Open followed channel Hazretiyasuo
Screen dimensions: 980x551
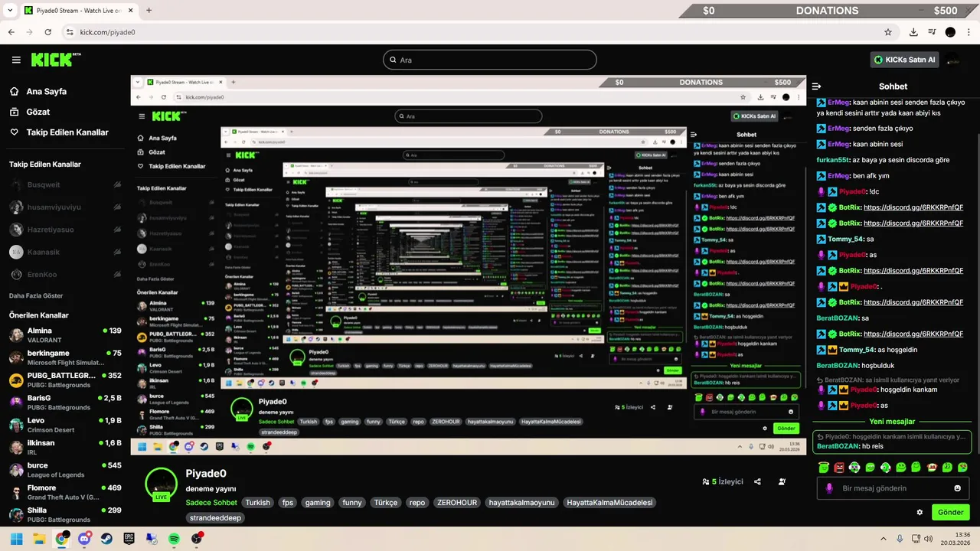[65, 230]
